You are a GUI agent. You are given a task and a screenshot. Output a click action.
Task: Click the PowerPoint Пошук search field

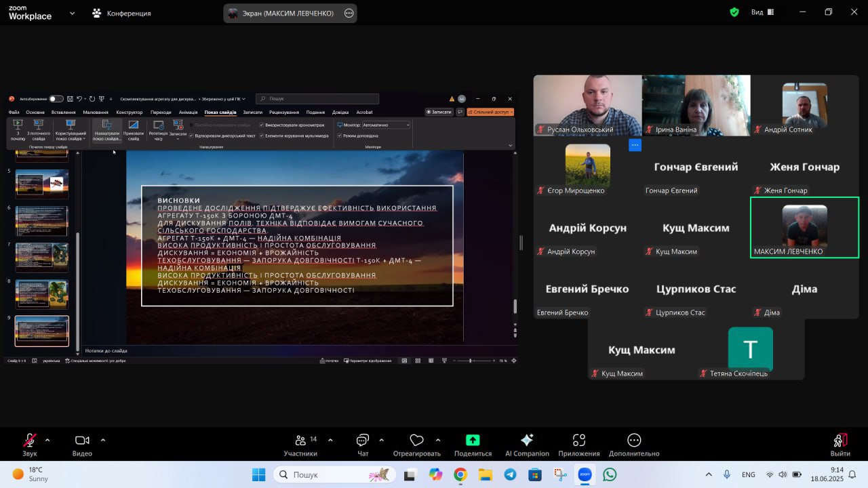317,99
